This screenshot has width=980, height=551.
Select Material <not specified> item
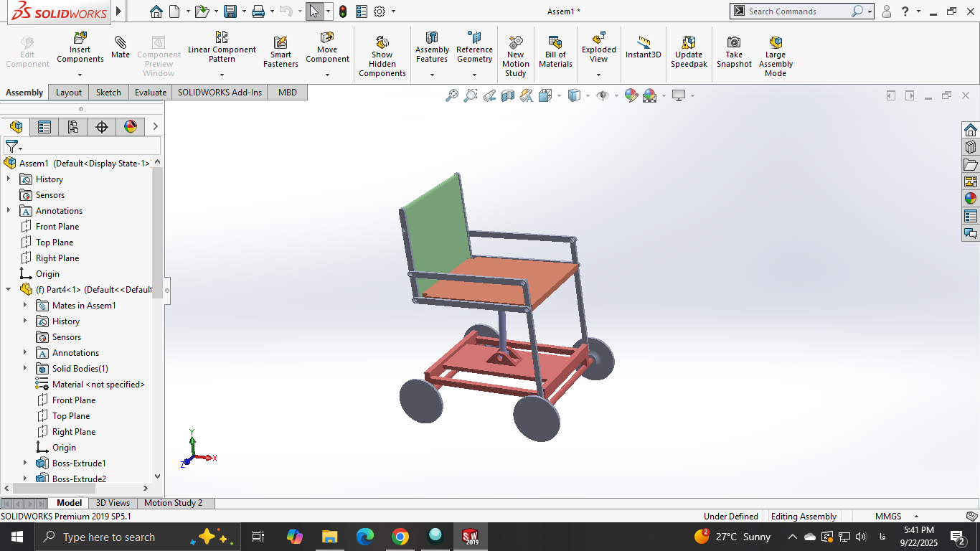pyautogui.click(x=98, y=384)
